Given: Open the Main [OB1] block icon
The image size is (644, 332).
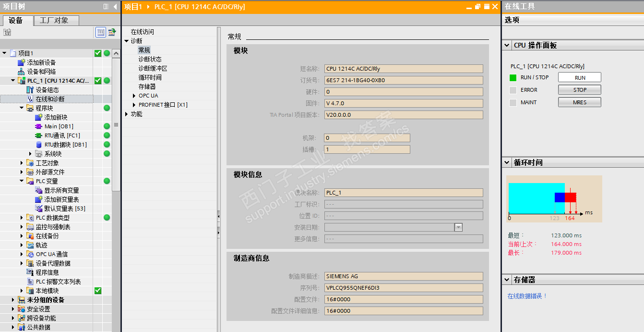Looking at the screenshot, I should pyautogui.click(x=39, y=126).
